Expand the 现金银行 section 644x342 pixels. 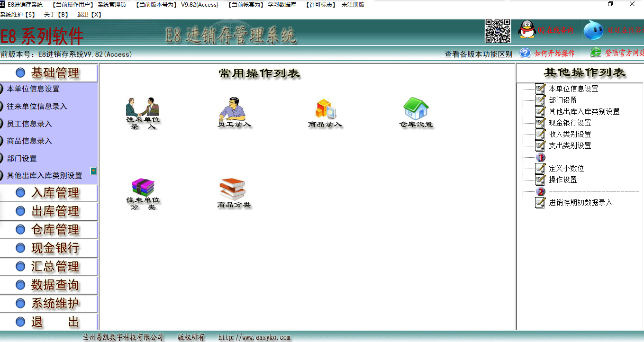pyautogui.click(x=48, y=248)
